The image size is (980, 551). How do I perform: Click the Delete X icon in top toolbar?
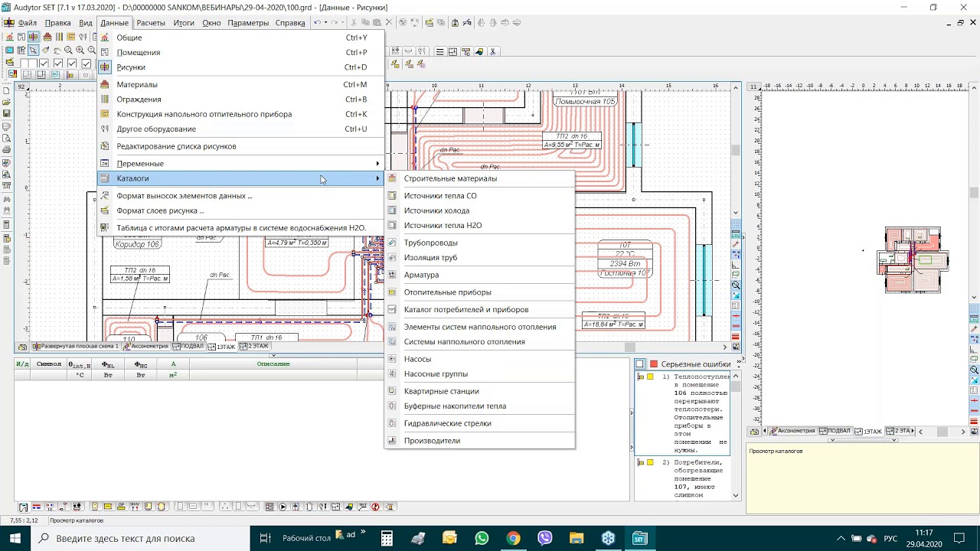pyautogui.click(x=389, y=22)
